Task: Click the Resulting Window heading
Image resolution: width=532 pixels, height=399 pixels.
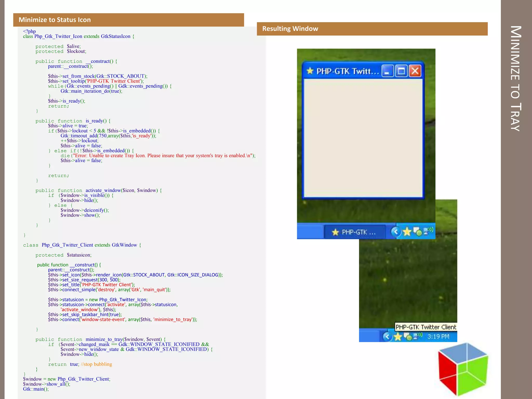Action: click(290, 29)
